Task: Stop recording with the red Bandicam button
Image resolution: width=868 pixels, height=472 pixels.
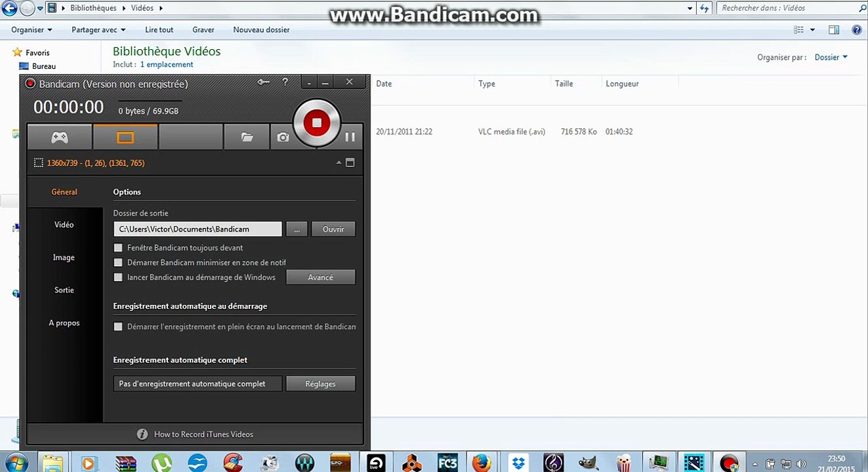Action: (x=317, y=123)
